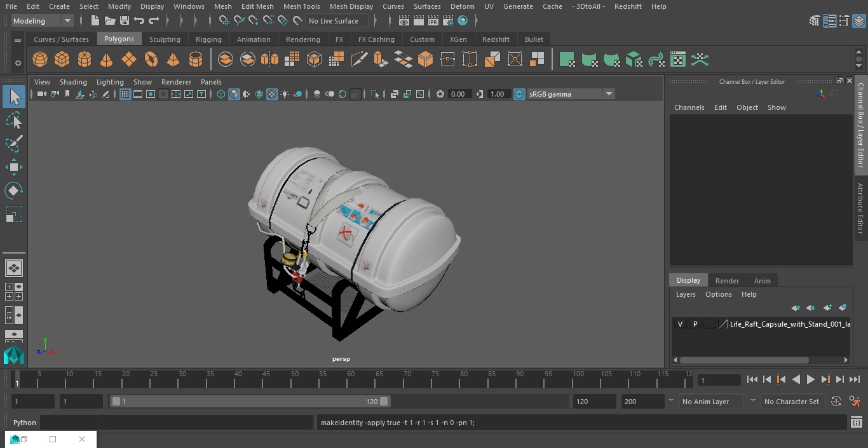Viewport: 868px width, 448px height.
Task: Create a polygon pipe from the shelf
Action: click(x=196, y=60)
